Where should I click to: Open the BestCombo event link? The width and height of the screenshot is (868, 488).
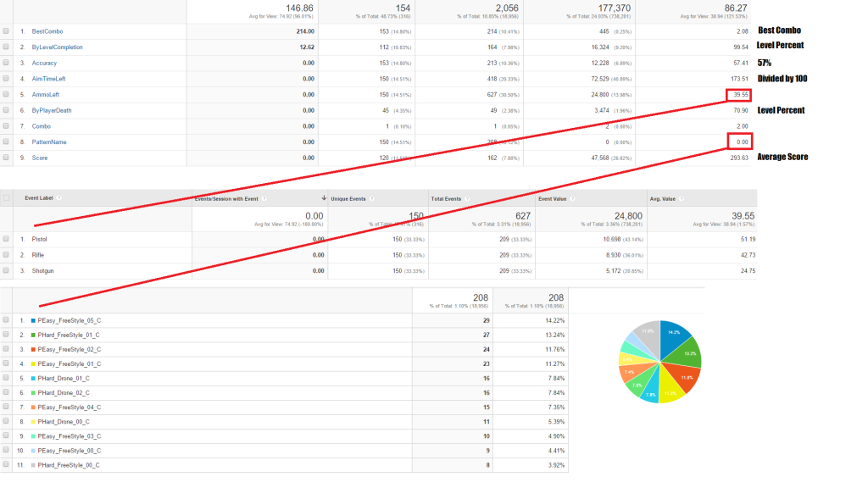tap(47, 31)
